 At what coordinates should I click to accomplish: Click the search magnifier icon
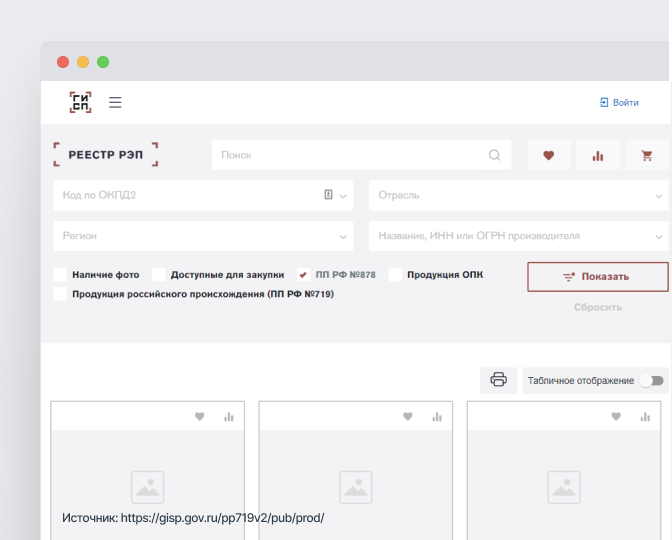coord(494,155)
